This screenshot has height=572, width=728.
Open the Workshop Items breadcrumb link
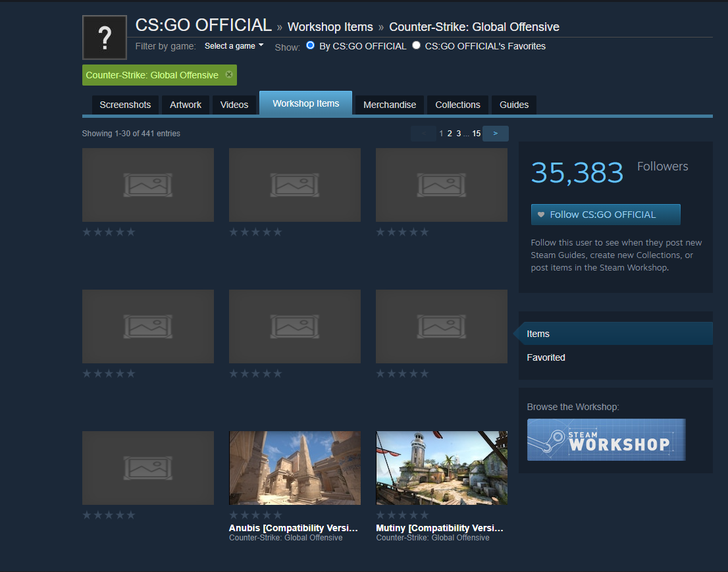[330, 27]
